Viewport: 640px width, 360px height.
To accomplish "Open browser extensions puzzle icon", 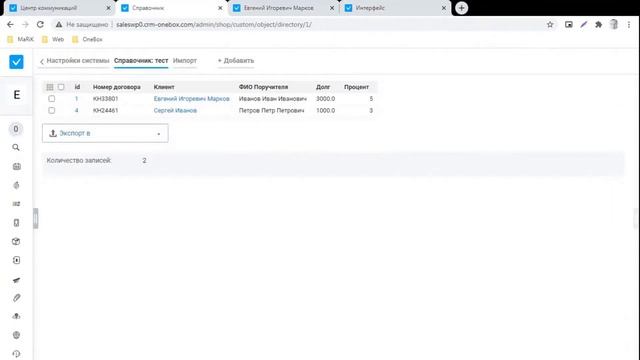I will click(599, 24).
